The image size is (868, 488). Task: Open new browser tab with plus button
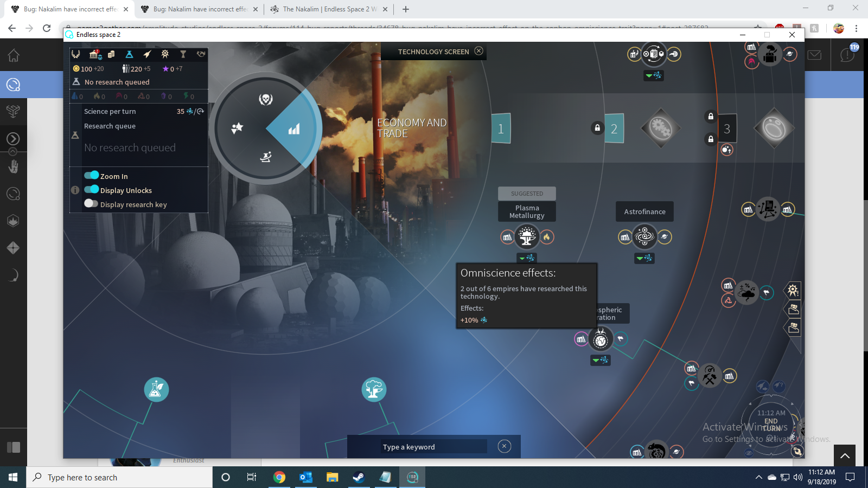406,9
